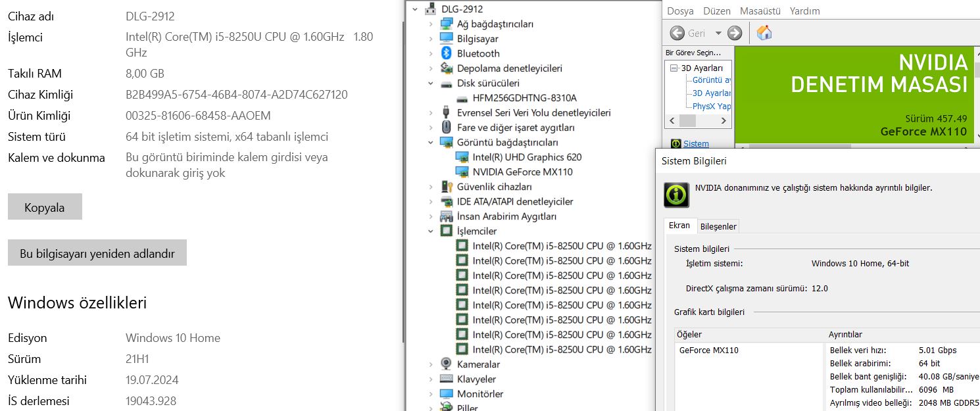The image size is (980, 411).
Task: Click the DLG-2912 computer icon in Device Manager
Action: [431, 9]
